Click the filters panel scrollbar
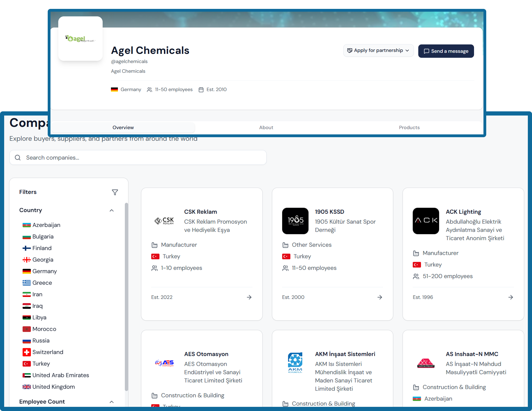The width and height of the screenshot is (532, 411). click(126, 297)
